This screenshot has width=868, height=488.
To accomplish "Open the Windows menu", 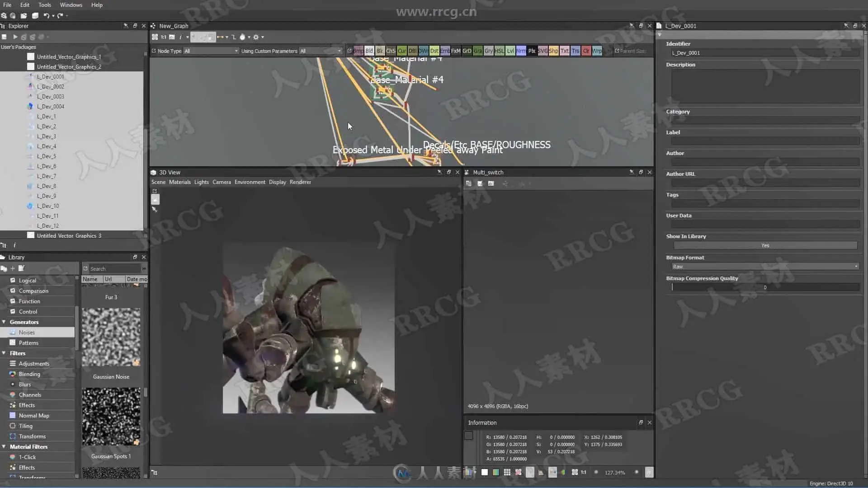I will tap(71, 5).
